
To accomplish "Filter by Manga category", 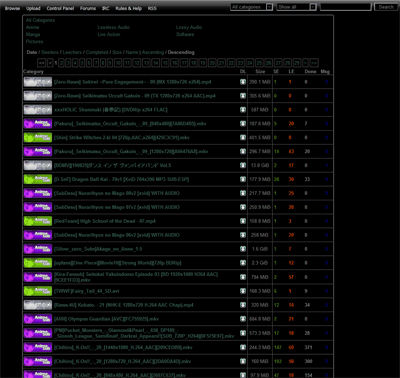I will (x=33, y=34).
